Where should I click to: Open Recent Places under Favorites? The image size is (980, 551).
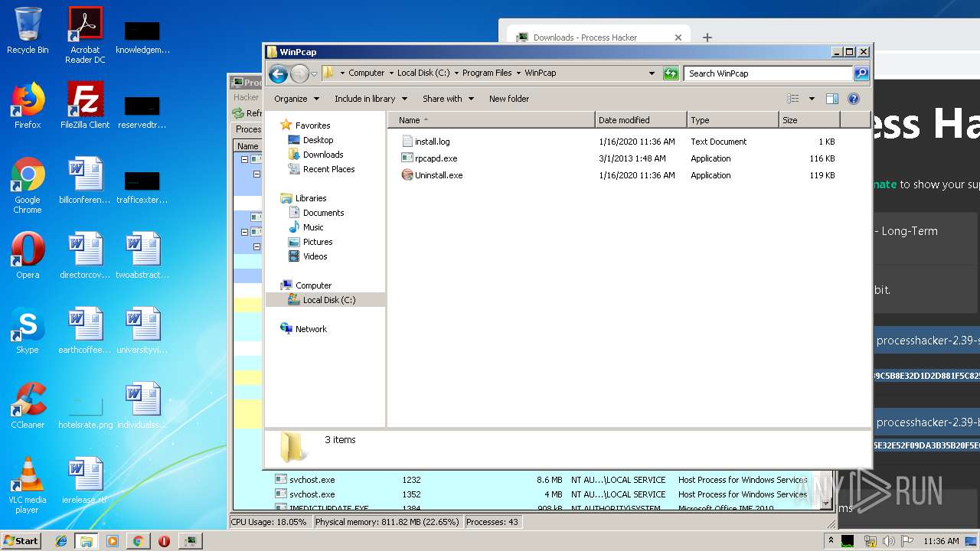328,169
